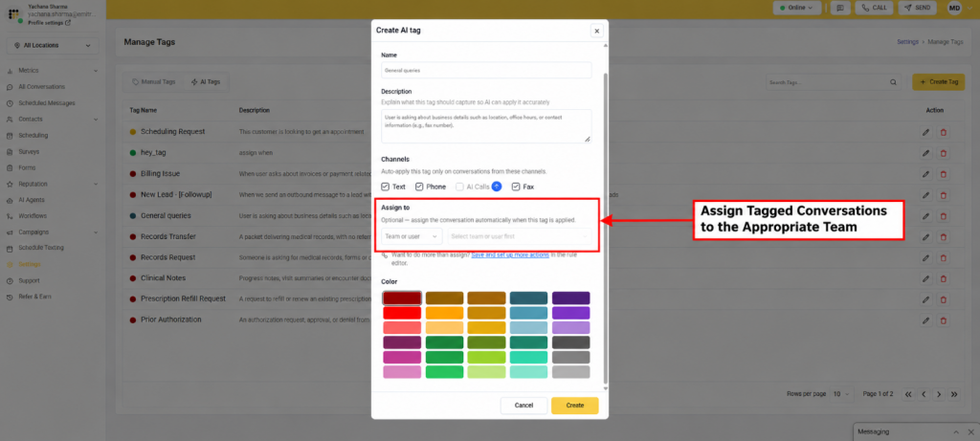
Task: Open the Select team or user first dropdown
Action: pos(520,236)
